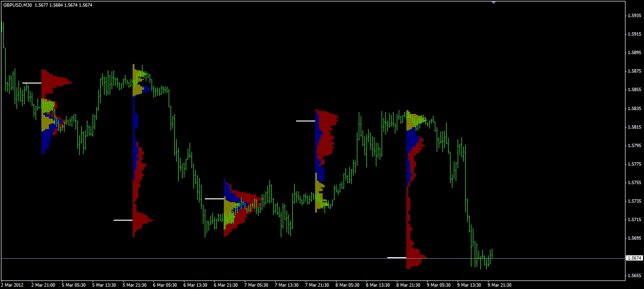This screenshot has width=644, height=289.
Task: Click the 6 Mar 21:30 time label
Action: tap(226, 285)
